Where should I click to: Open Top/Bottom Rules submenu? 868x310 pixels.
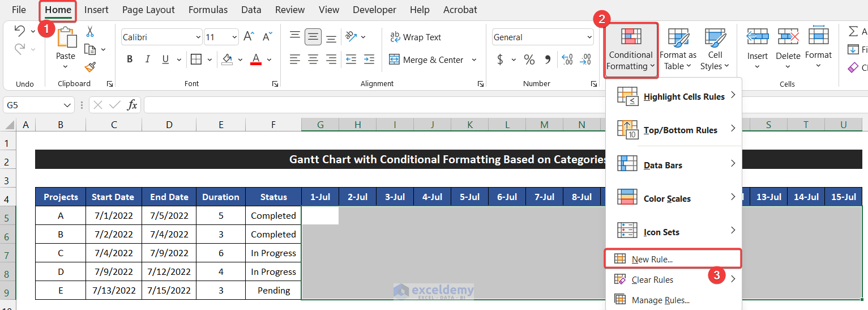[x=674, y=129]
